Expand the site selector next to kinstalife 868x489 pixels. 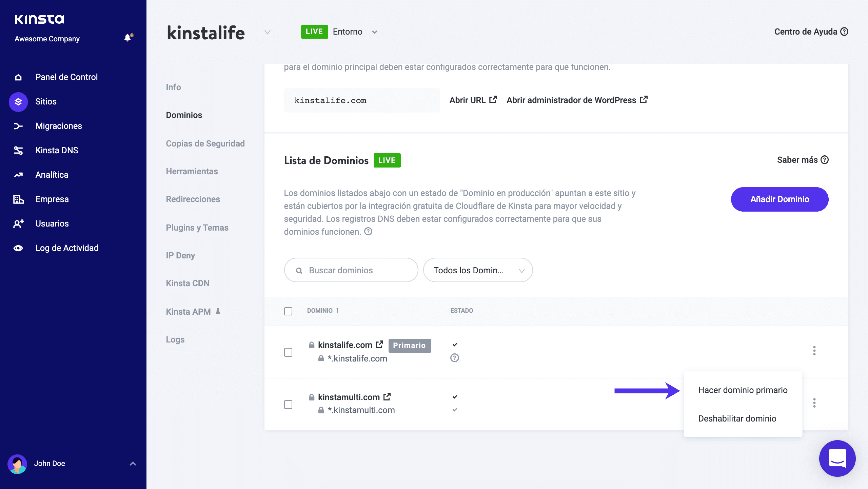[268, 32]
